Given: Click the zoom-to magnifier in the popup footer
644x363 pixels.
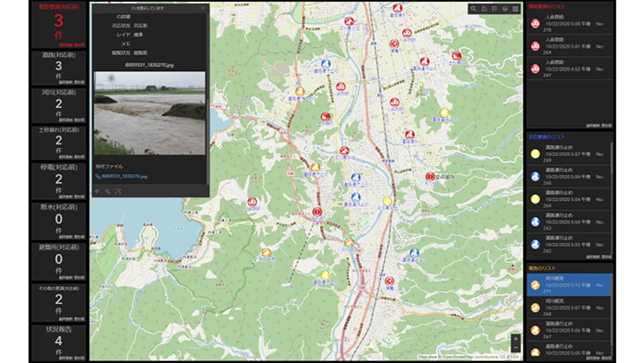Looking at the screenshot, I should click(x=108, y=191).
